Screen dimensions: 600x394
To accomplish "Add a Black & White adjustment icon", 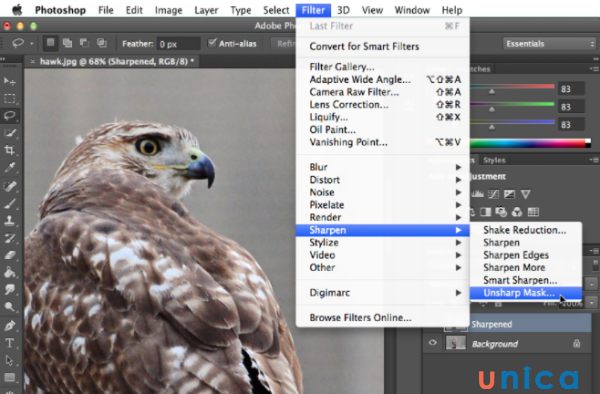I will [x=486, y=212].
